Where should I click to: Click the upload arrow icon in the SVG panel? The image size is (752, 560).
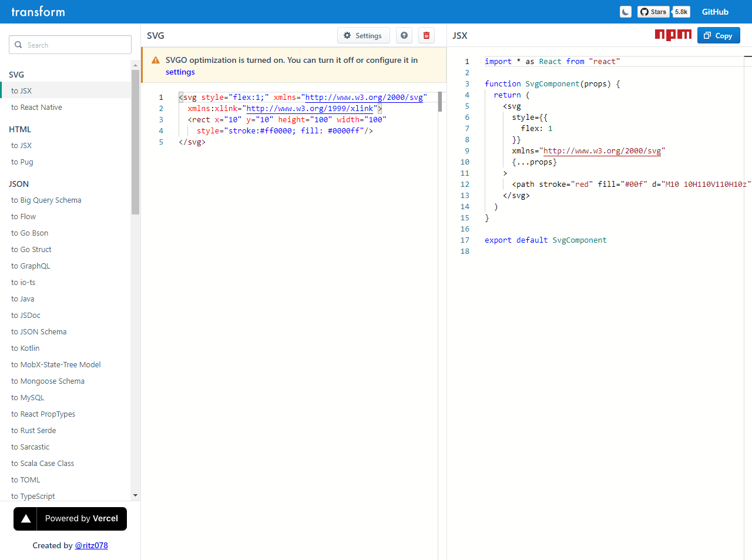point(404,36)
